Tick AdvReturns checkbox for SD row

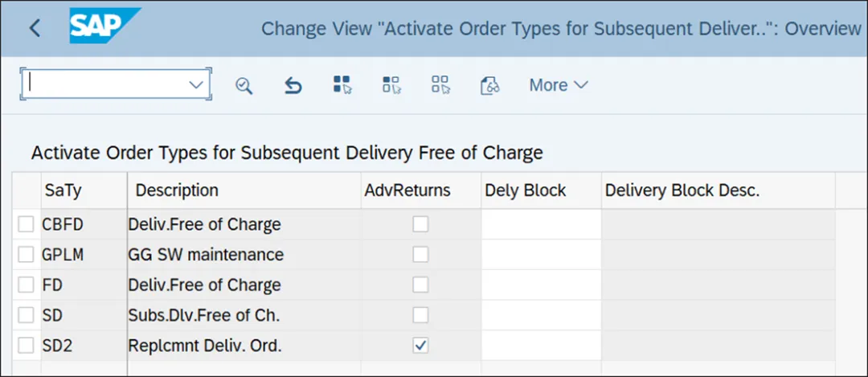(x=420, y=315)
